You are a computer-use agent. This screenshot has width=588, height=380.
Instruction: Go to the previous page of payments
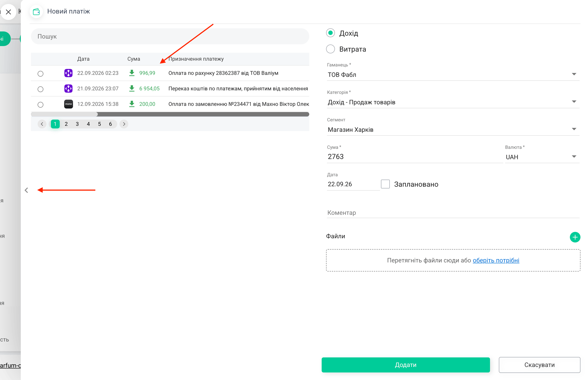(x=42, y=124)
